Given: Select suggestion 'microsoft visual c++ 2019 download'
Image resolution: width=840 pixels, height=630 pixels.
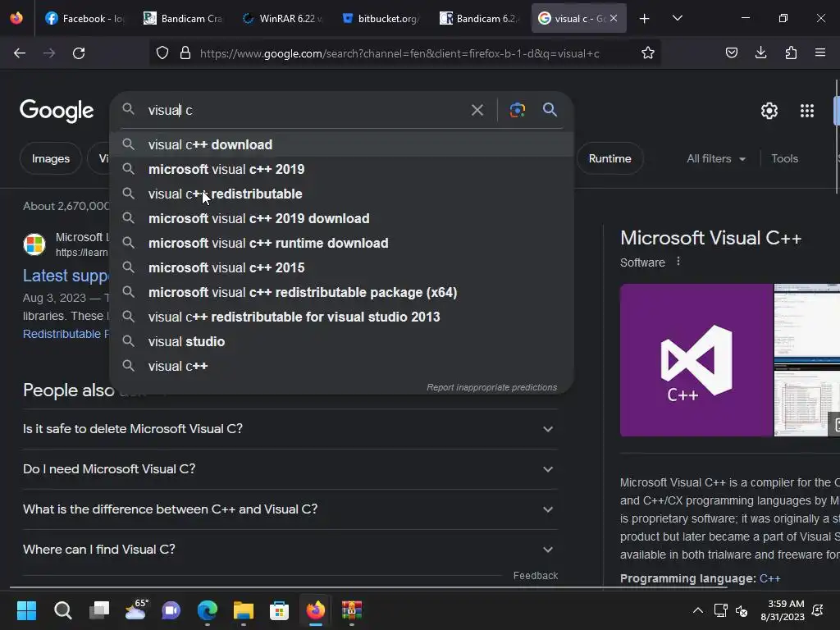Looking at the screenshot, I should click(x=341, y=218).
